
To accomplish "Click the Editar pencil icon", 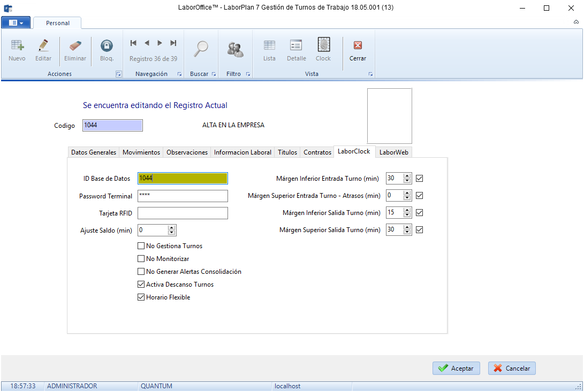I will coord(43,46).
